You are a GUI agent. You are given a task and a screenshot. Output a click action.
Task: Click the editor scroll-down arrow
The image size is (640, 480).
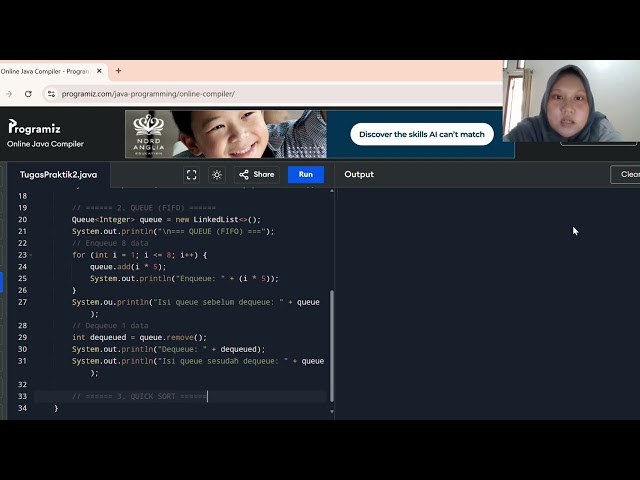[x=332, y=411]
